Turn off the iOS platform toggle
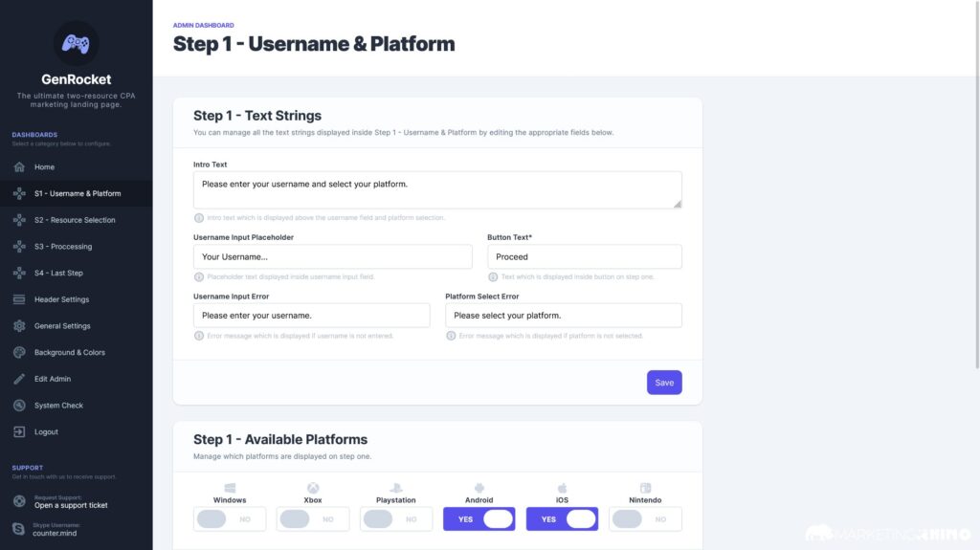The width and height of the screenshot is (980, 550). pyautogui.click(x=562, y=519)
